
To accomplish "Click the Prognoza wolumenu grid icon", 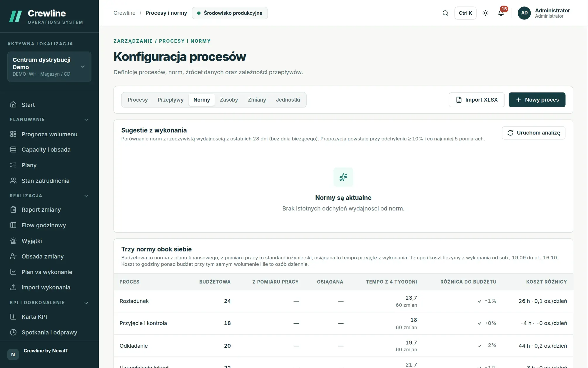I will 13,134.
